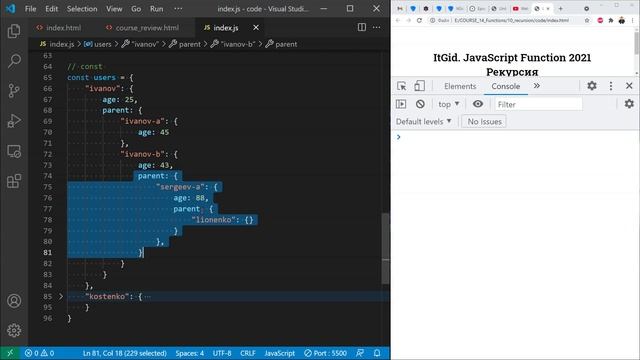Viewport: 640px width, 360px height.
Task: Toggle the DevTools device toolbar icon
Action: [x=419, y=86]
